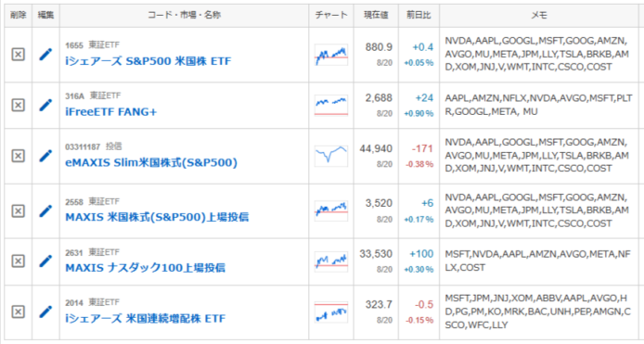View the chart thumbnail for code 2014
Screen dimensions: 644x344
tap(331, 312)
